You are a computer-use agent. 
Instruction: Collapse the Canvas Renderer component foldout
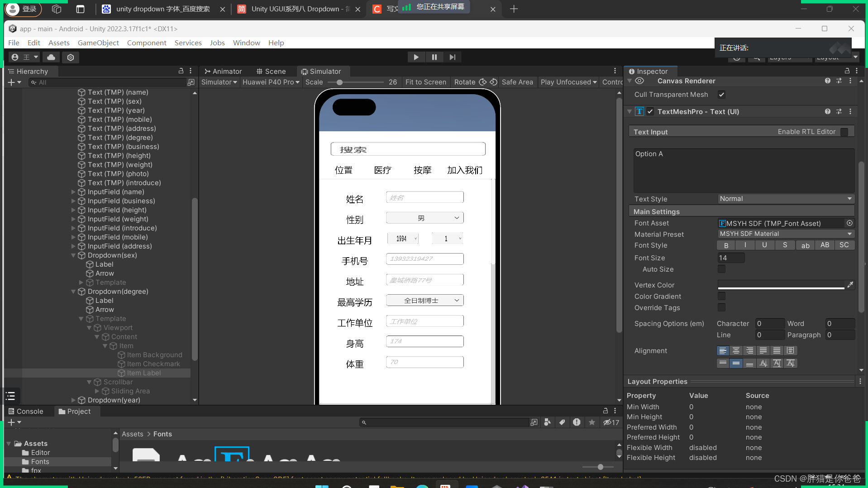(x=629, y=81)
